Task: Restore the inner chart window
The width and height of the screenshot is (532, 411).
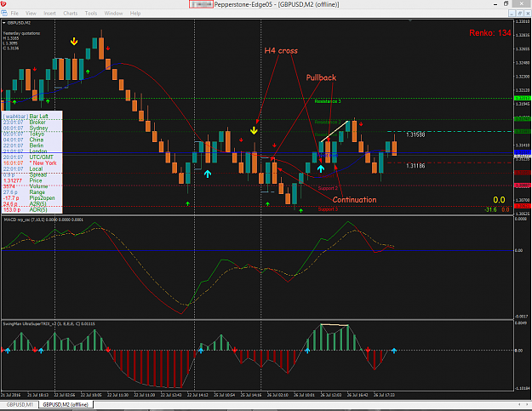Action: [520, 14]
